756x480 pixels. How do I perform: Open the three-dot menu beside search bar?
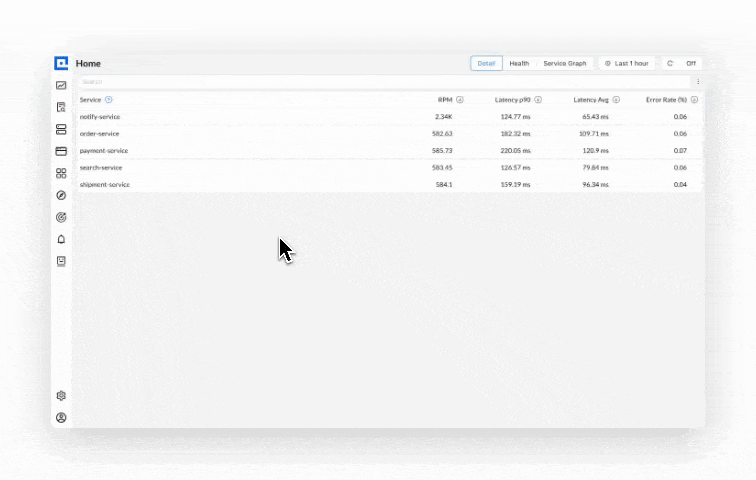[x=698, y=81]
